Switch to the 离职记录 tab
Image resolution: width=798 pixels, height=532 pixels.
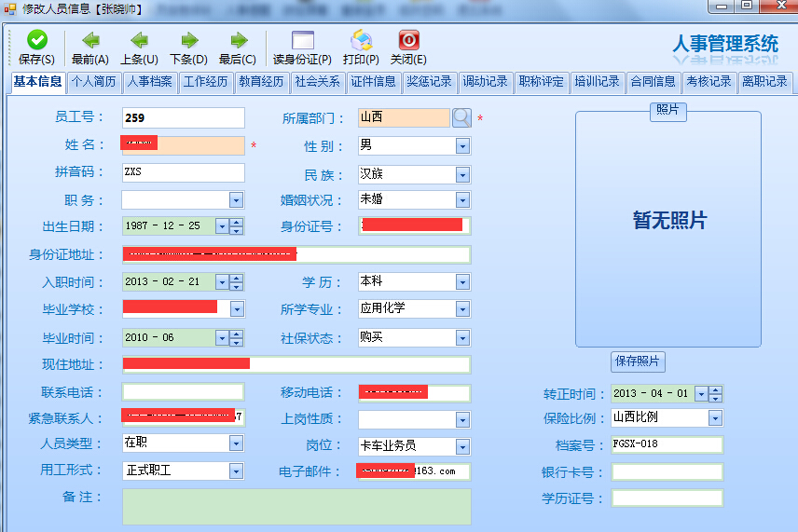(x=765, y=82)
